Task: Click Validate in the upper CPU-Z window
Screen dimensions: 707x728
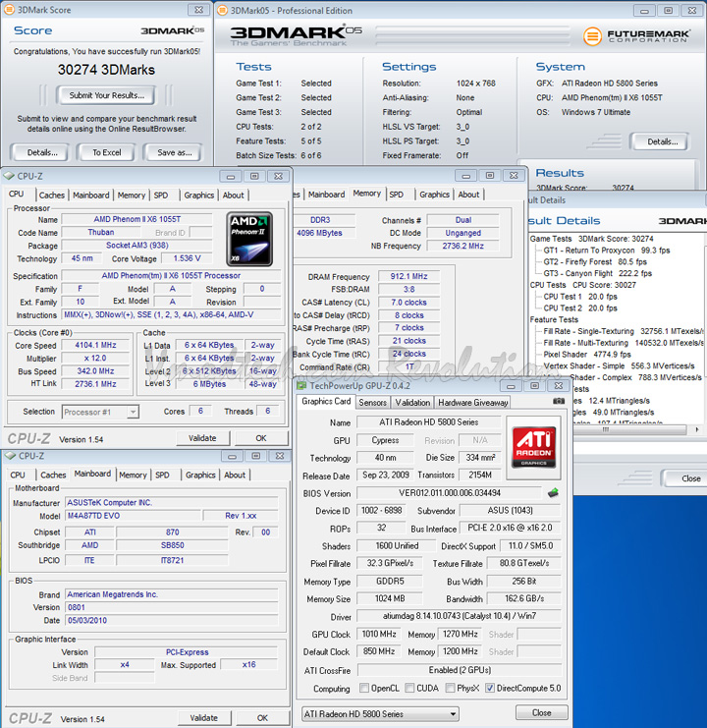Action: (x=202, y=438)
